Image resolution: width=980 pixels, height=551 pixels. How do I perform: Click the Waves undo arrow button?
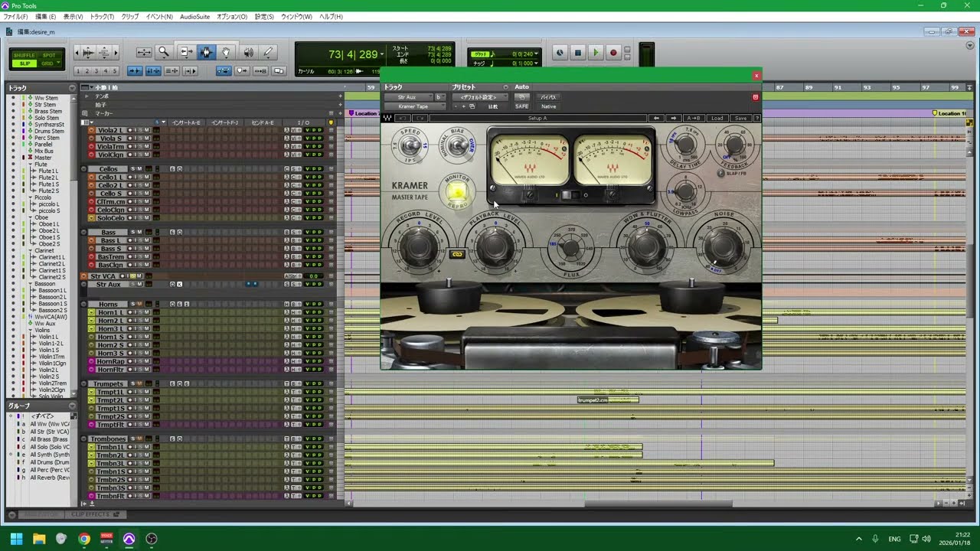click(x=404, y=118)
